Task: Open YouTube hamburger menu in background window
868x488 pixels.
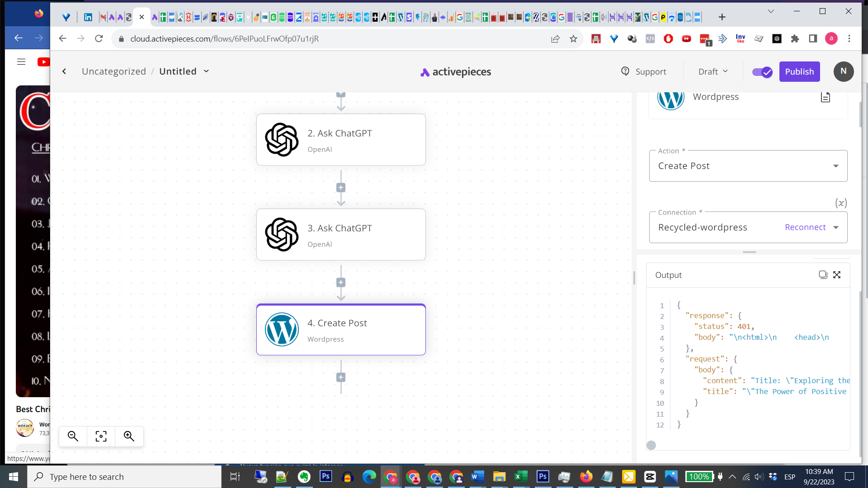Action: coord(21,62)
